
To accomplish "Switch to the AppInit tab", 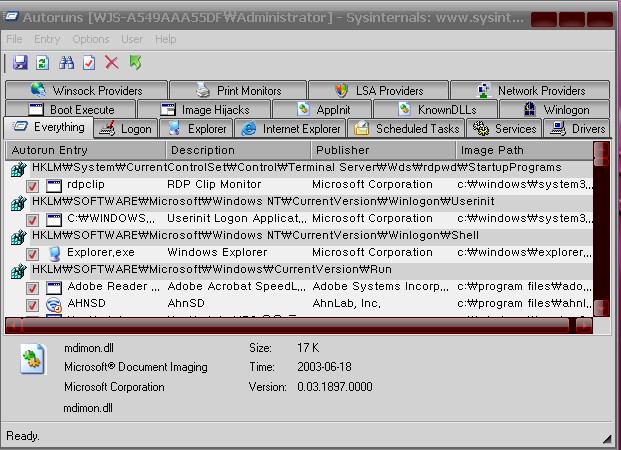I will [x=322, y=109].
